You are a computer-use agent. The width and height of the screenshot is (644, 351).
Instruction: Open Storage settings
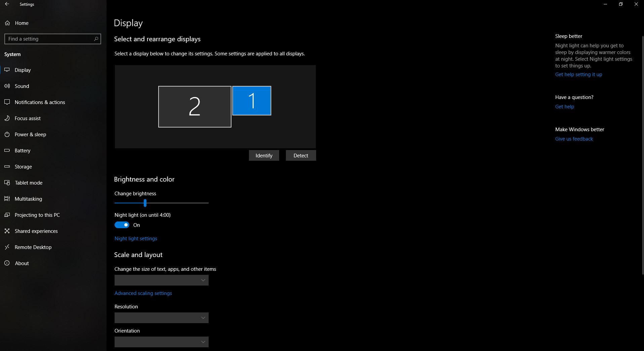pyautogui.click(x=53, y=166)
